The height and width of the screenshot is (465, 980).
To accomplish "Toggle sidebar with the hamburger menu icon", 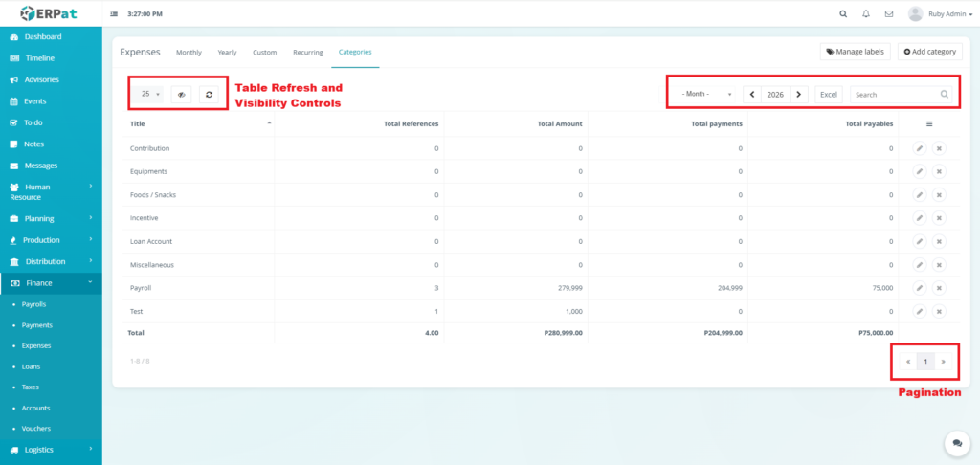I will coord(115,14).
